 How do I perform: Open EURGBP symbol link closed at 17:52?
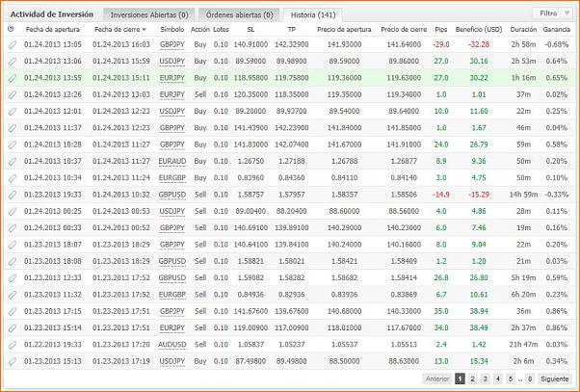point(172,295)
